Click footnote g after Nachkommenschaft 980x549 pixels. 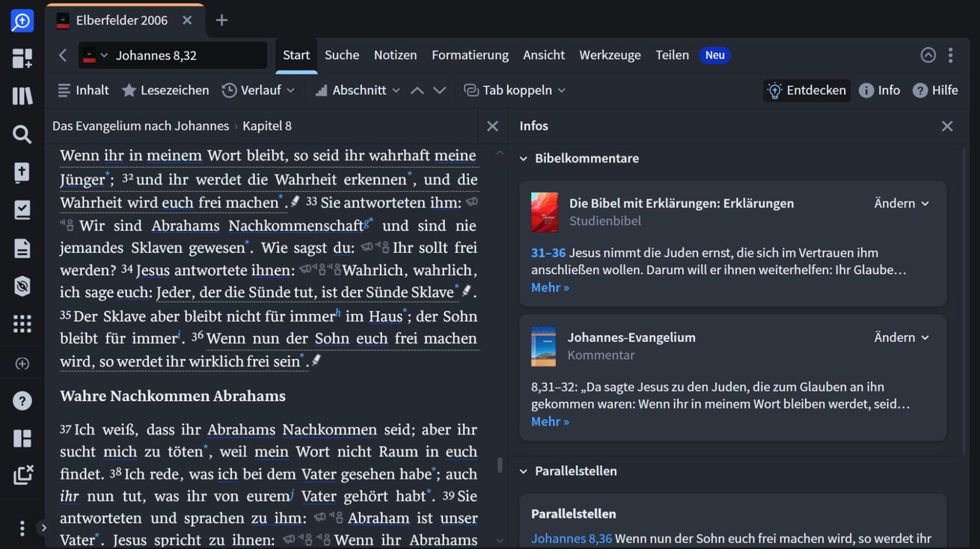tap(367, 221)
